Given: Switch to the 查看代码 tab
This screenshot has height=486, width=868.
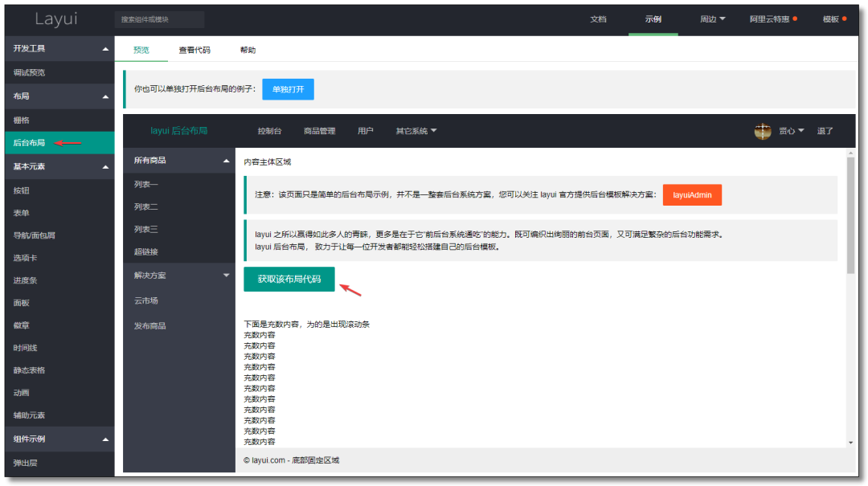Looking at the screenshot, I should point(194,50).
